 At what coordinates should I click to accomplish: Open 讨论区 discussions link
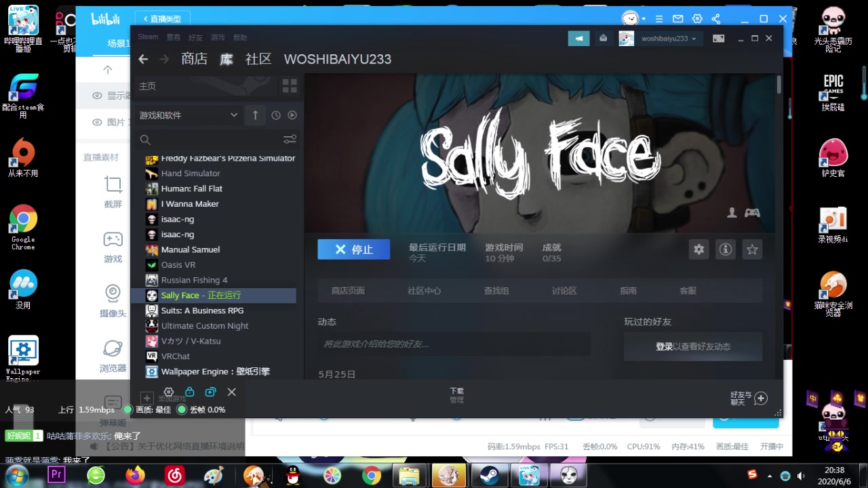pos(564,291)
